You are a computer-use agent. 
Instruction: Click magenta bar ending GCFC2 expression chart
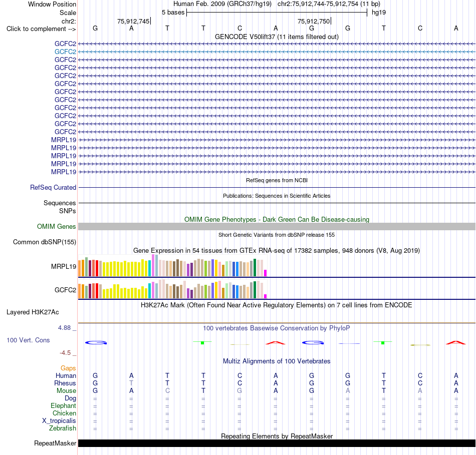coord(265,296)
